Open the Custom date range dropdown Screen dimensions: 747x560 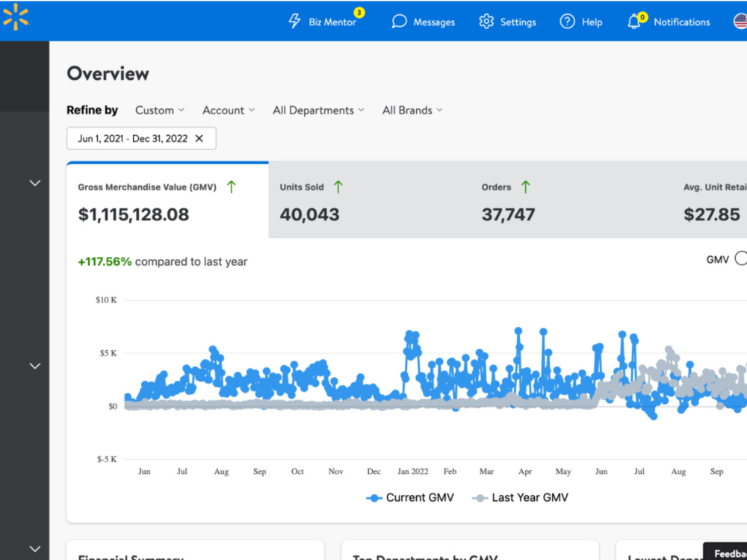click(x=160, y=110)
